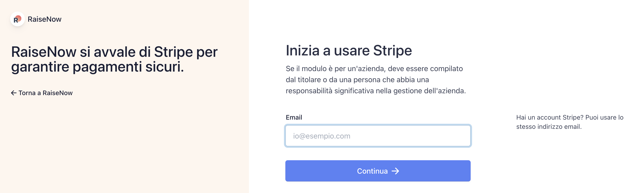Focus the Email input field
The image size is (644, 193).
tap(378, 136)
